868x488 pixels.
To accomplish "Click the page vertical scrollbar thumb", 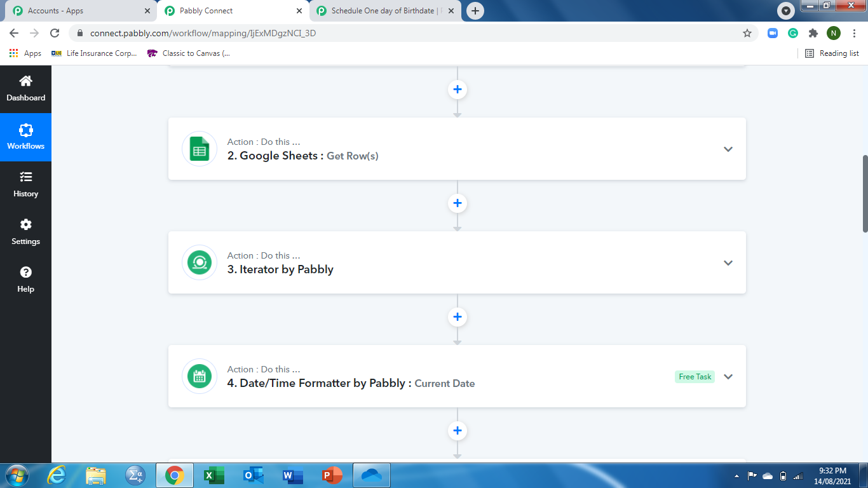I will pyautogui.click(x=864, y=193).
